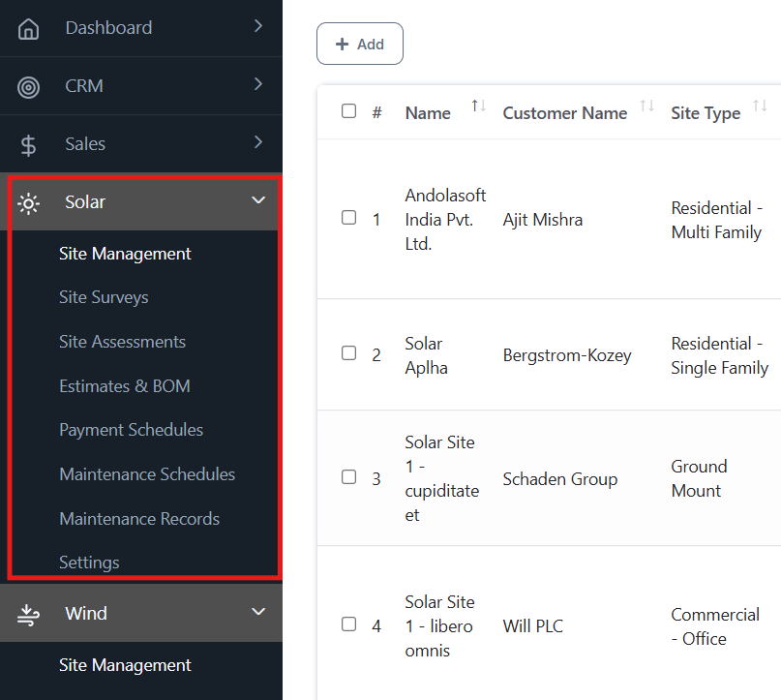Expand the CRM menu chevron
The width and height of the screenshot is (781, 700).
point(258,85)
